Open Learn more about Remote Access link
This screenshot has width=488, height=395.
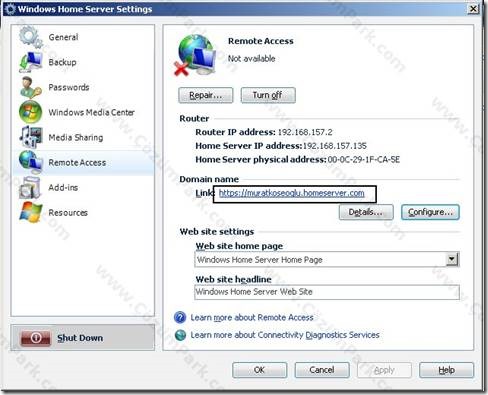(252, 317)
